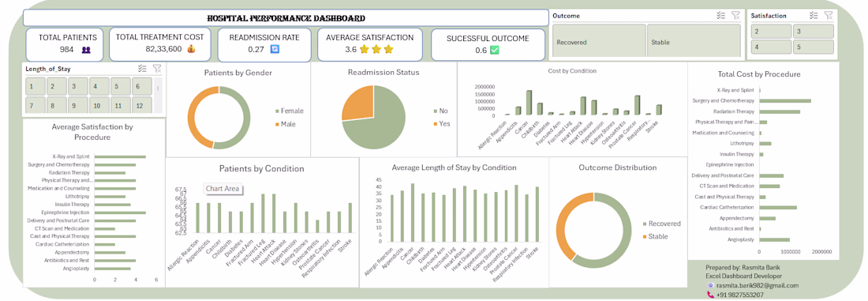Choose length of stay 11 slicer button
Viewport: 868px width, 301px height.
120,105
